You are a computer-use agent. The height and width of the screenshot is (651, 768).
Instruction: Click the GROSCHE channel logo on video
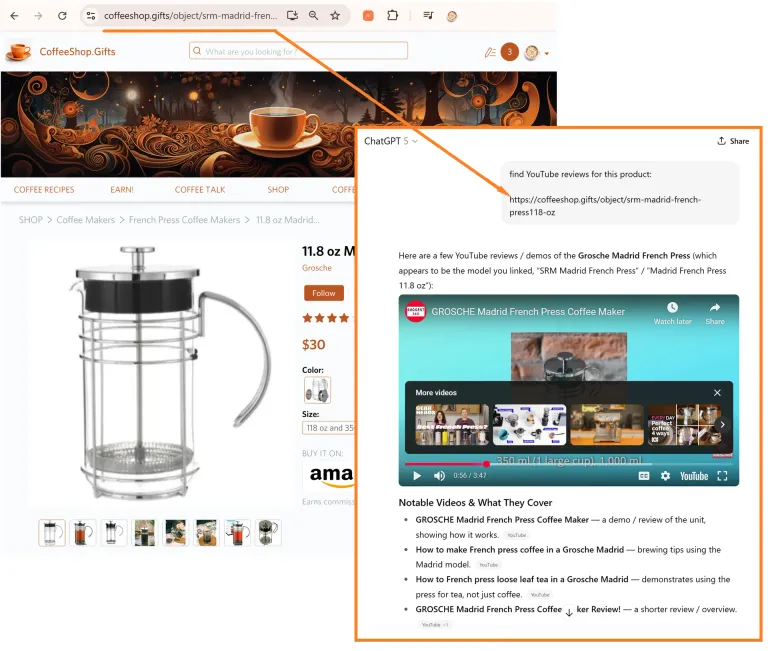415,312
